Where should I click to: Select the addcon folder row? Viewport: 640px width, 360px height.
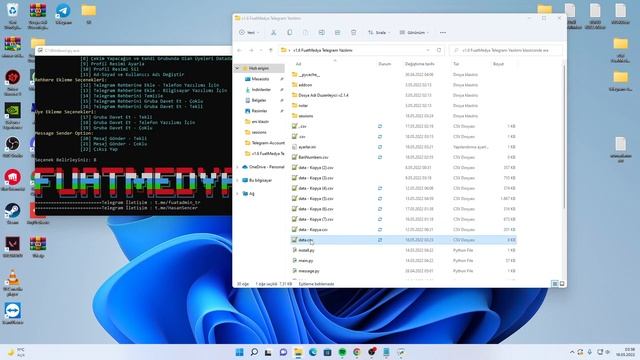(x=404, y=85)
